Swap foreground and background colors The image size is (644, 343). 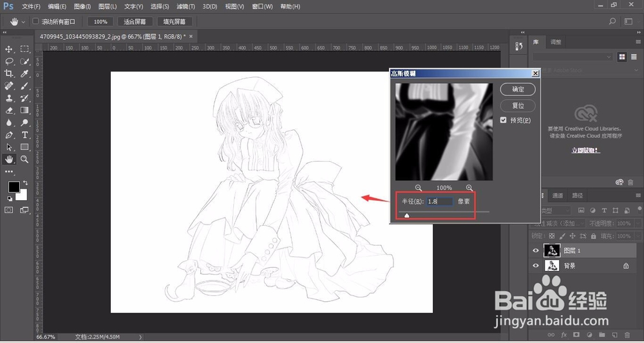pyautogui.click(x=26, y=183)
